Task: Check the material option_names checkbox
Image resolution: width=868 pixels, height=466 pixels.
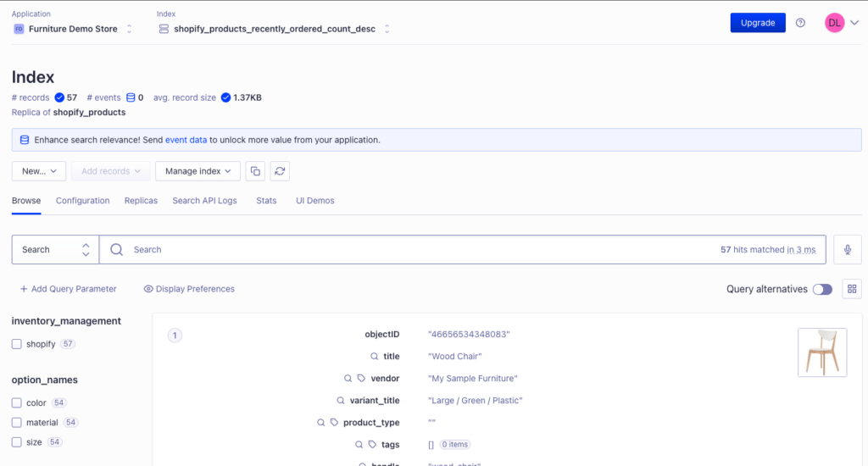Action: [x=17, y=423]
